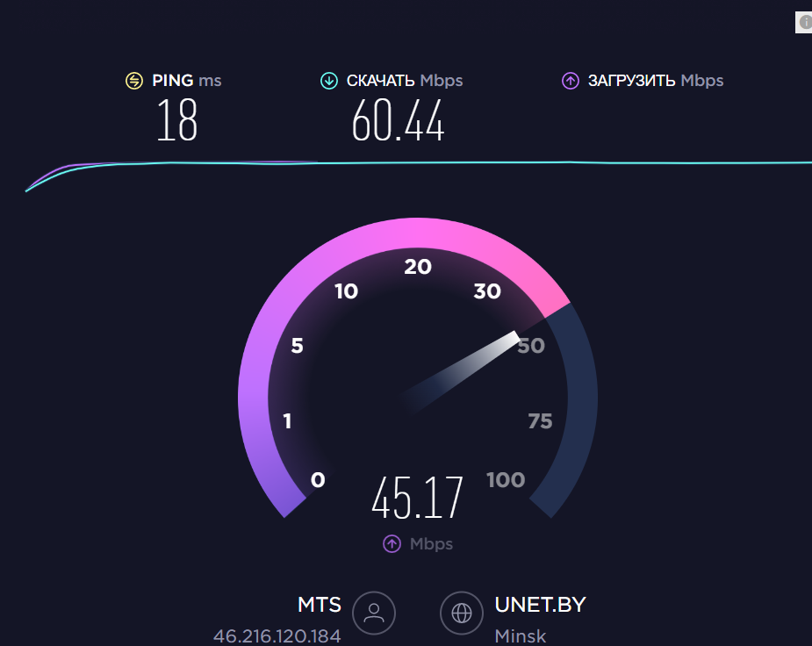Viewport: 812px width, 646px height.
Task: Click the IP address 46.216.120.184
Action: (277, 636)
